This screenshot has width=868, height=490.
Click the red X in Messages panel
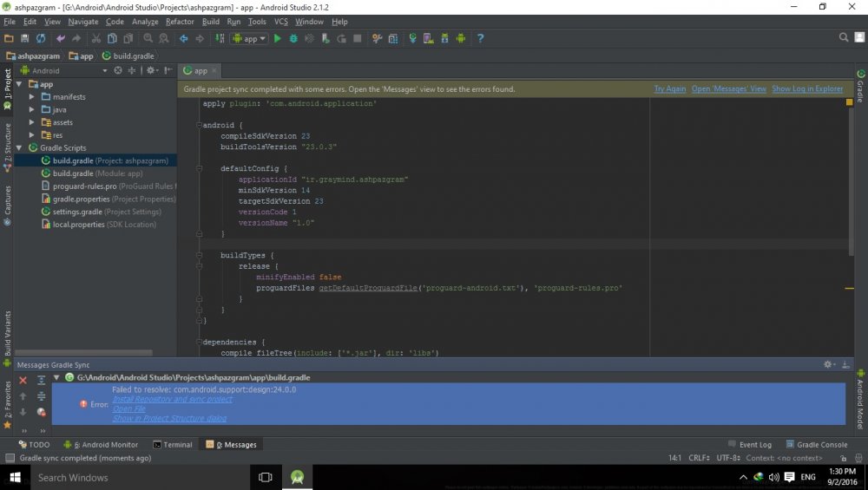tap(23, 381)
